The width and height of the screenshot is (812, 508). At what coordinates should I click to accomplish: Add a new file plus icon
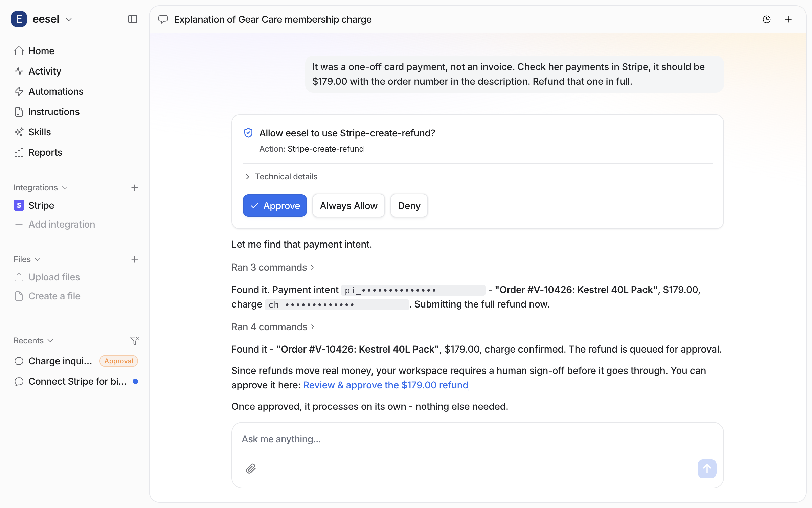(x=135, y=259)
